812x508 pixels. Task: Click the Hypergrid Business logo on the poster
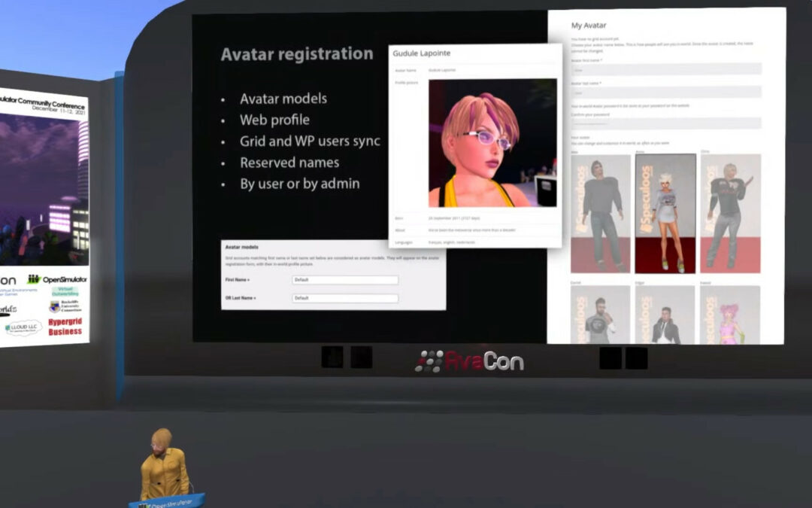65,327
